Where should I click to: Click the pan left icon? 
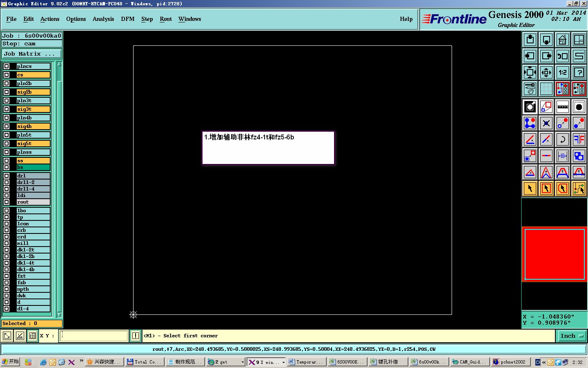point(530,56)
